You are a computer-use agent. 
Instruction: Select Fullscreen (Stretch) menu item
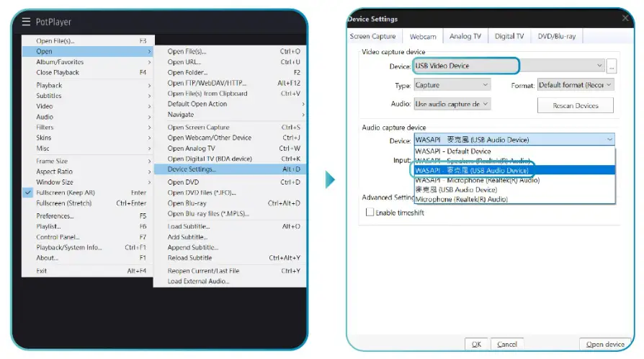click(88, 203)
